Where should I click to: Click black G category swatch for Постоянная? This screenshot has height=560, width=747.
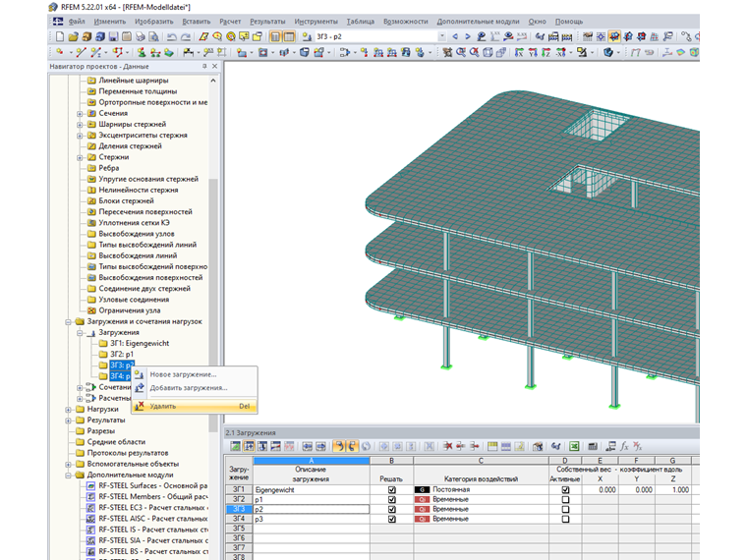[422, 489]
